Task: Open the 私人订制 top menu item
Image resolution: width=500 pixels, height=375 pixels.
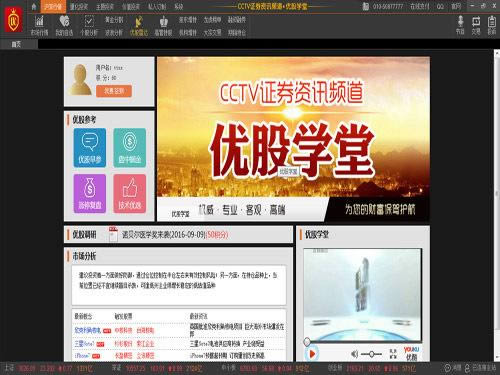Action: [x=157, y=6]
